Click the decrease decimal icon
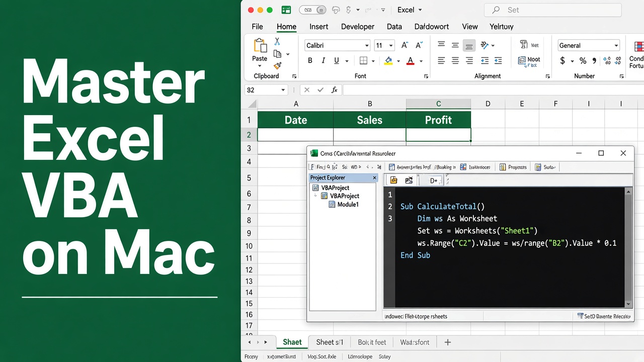The image size is (644, 362). click(x=617, y=61)
